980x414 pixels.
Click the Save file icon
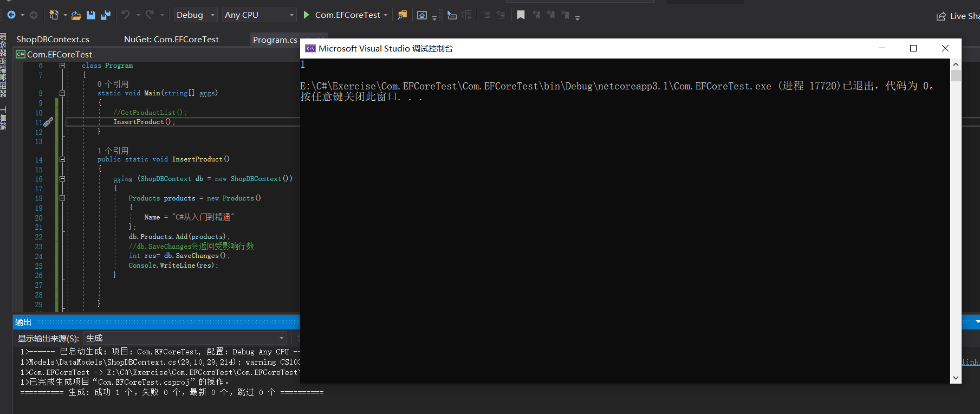tap(91, 15)
